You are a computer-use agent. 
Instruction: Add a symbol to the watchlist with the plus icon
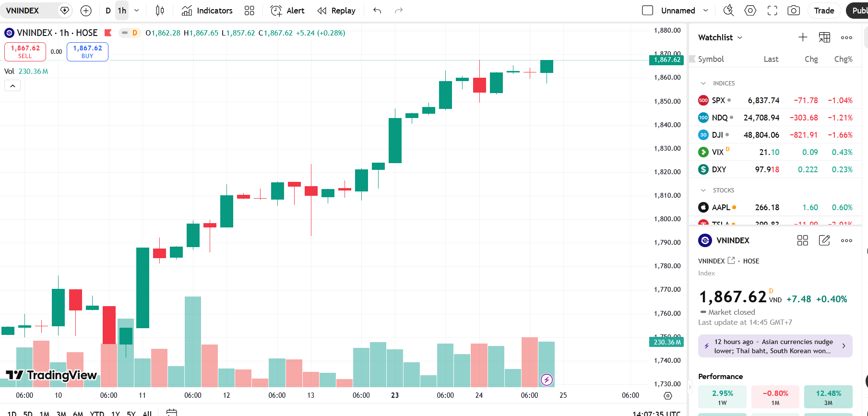click(x=802, y=37)
